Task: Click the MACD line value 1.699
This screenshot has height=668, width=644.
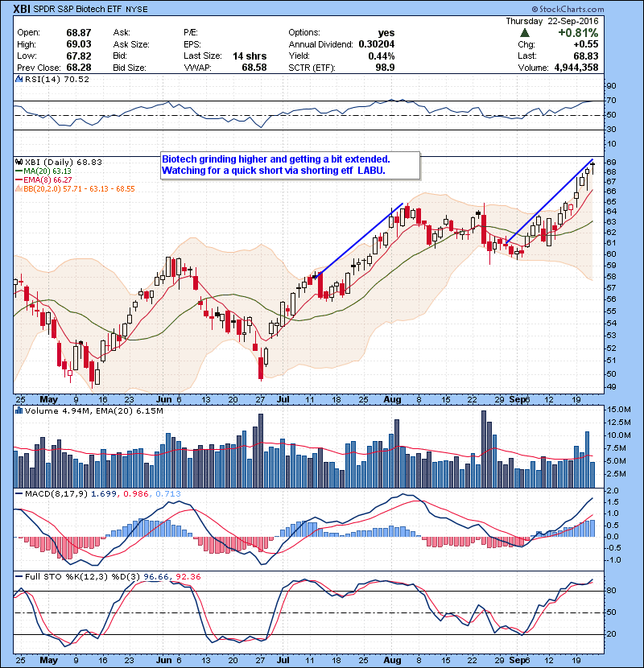Action: tap(104, 494)
